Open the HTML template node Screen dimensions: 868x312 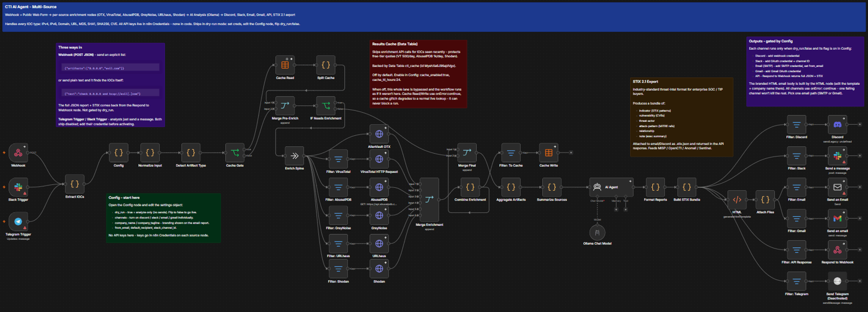coord(737,200)
